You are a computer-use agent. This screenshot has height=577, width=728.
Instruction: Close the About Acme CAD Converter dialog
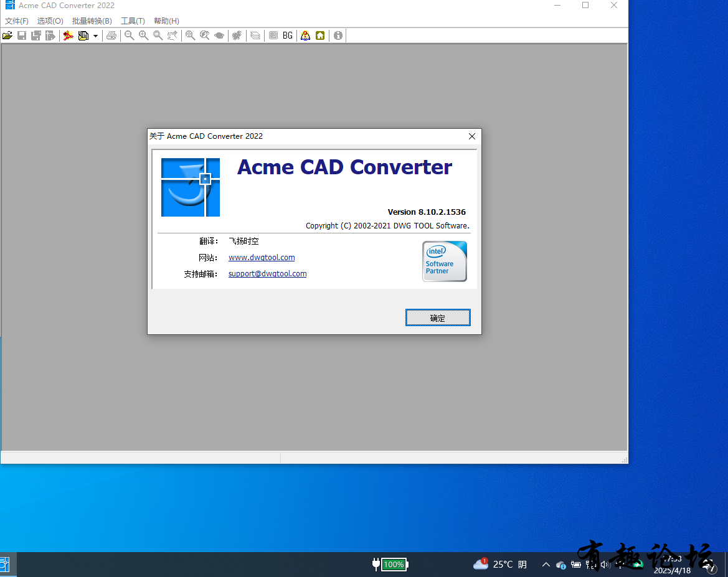[x=471, y=136]
